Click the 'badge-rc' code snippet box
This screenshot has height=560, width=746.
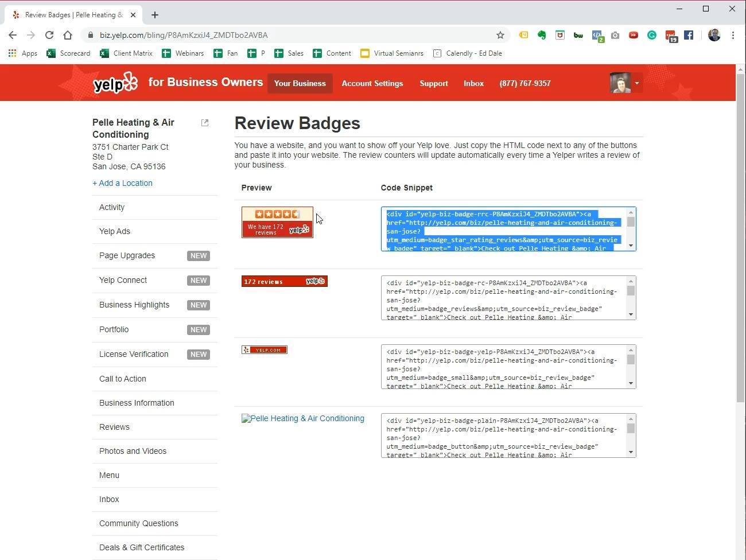click(508, 298)
